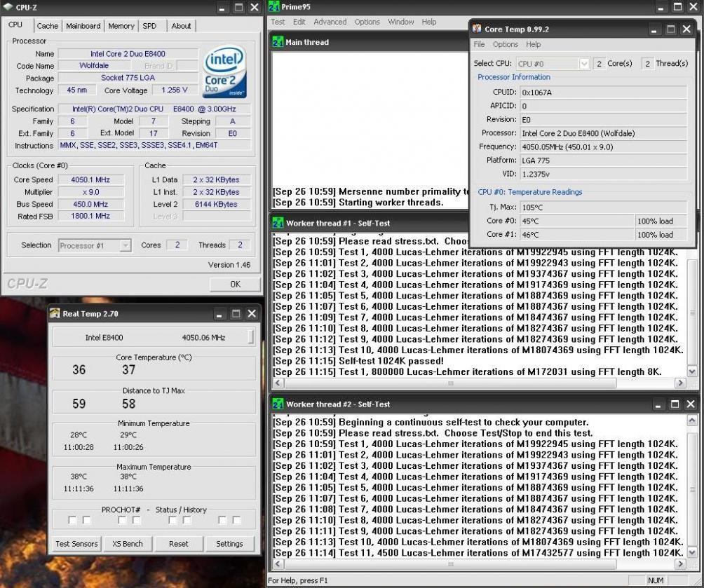Viewport: 704px width, 588px height.
Task: Open the Options menu in Core Temp
Action: click(505, 44)
